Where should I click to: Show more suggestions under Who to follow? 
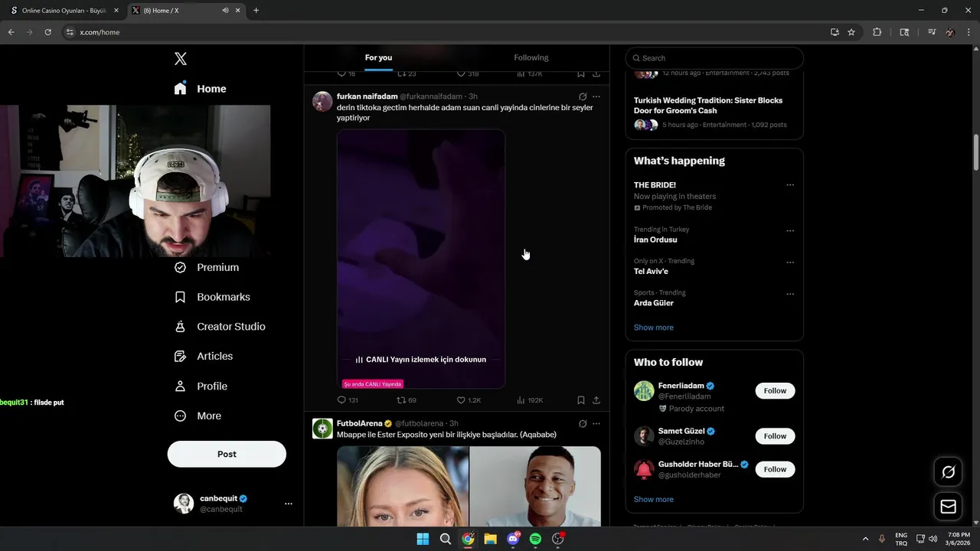coord(654,500)
